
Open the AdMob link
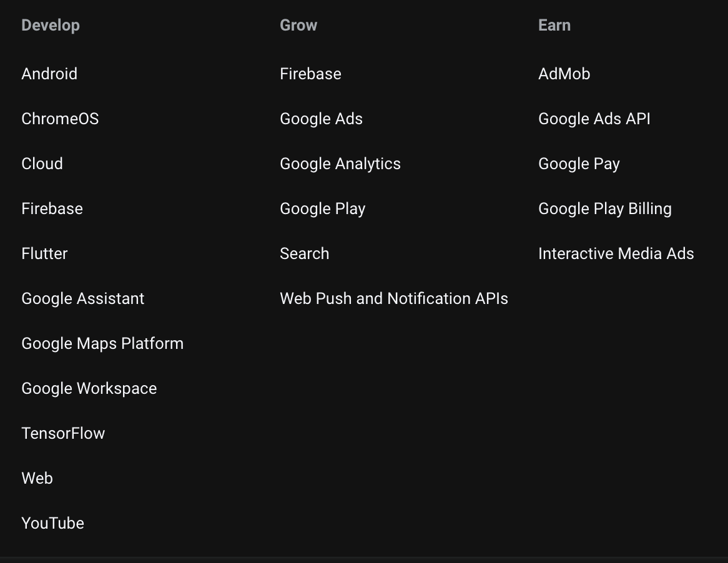(x=564, y=74)
